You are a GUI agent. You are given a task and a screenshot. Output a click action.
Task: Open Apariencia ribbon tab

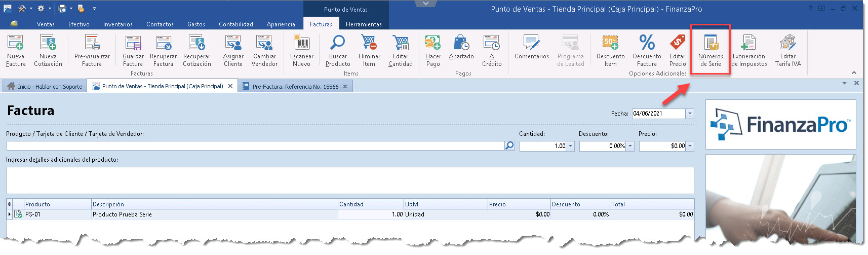click(x=281, y=24)
